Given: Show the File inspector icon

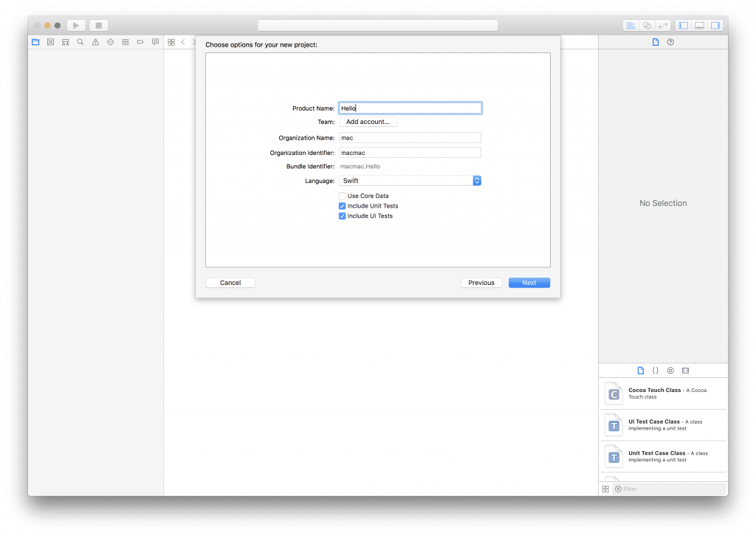Looking at the screenshot, I should pyautogui.click(x=656, y=42).
